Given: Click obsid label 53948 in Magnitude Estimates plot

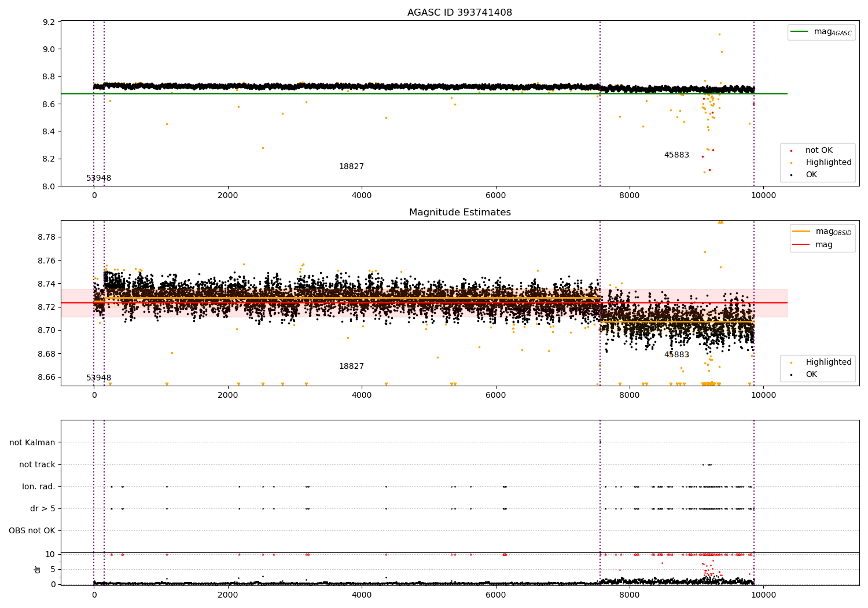Looking at the screenshot, I should pos(99,378).
